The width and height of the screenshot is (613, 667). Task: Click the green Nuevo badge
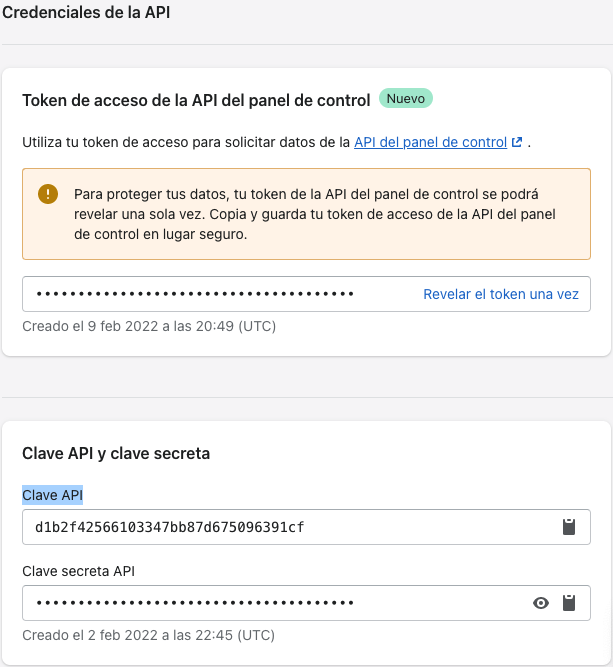tap(405, 99)
